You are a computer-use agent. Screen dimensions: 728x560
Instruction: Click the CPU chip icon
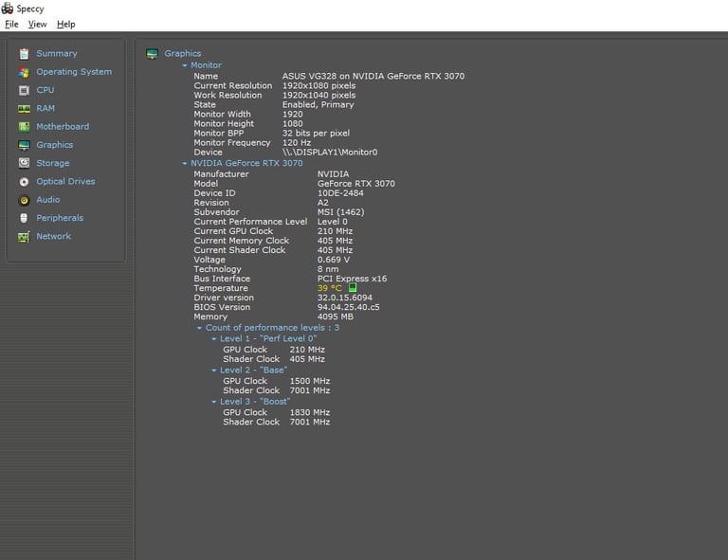[x=24, y=90]
